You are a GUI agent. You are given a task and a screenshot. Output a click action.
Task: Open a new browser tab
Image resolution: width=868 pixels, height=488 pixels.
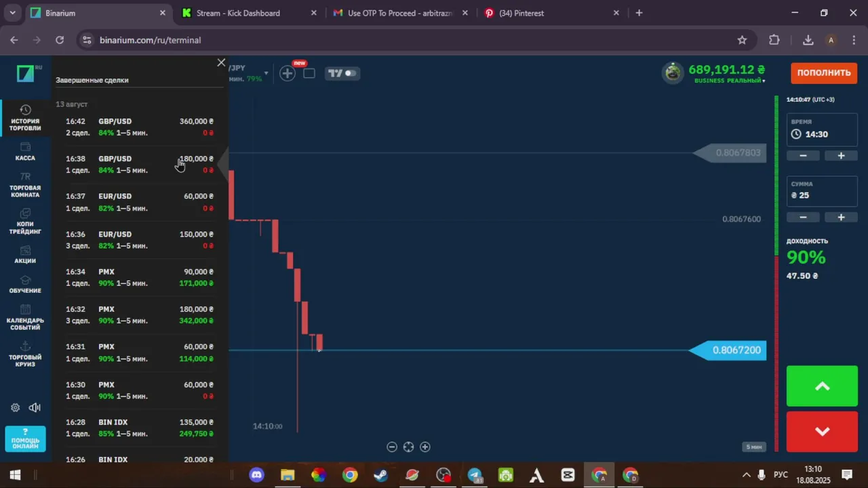639,13
